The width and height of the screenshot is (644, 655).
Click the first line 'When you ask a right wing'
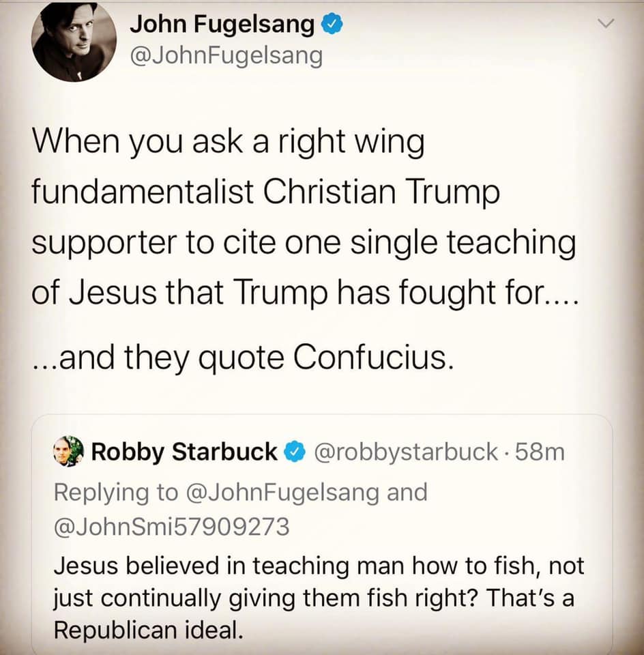pyautogui.click(x=229, y=142)
